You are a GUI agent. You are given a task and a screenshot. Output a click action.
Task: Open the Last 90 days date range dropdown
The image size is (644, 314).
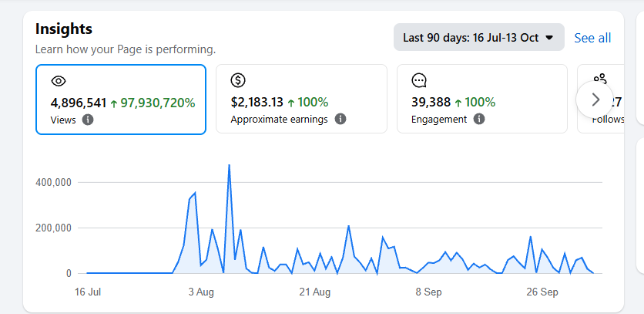tap(479, 38)
